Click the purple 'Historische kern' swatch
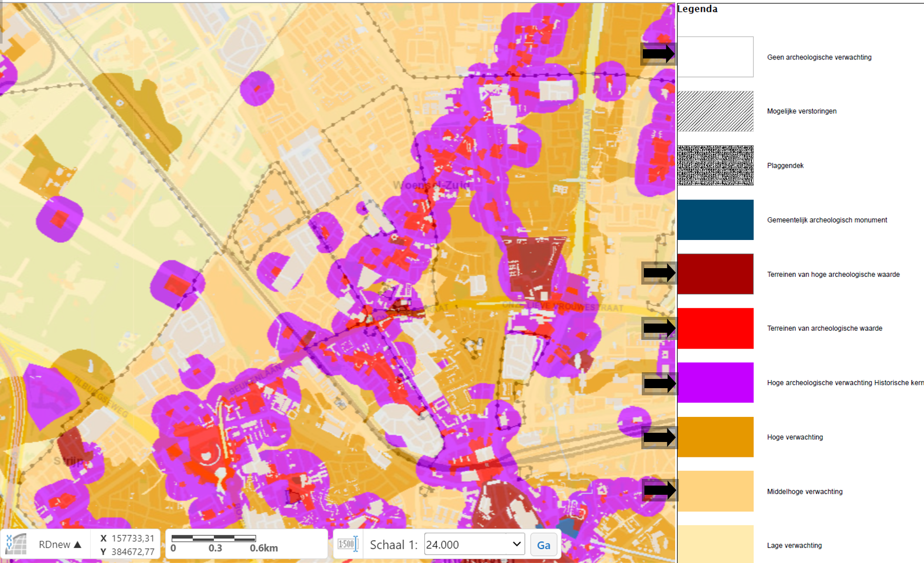 (x=715, y=383)
